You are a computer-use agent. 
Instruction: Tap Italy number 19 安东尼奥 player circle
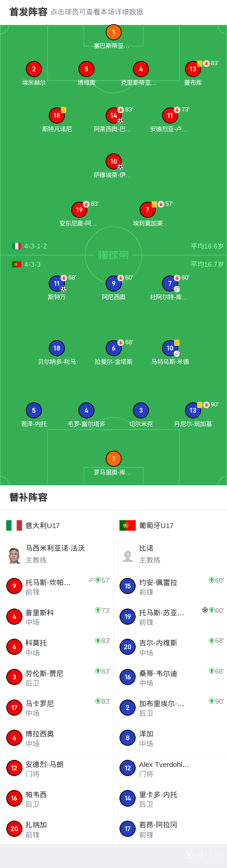tap(79, 210)
